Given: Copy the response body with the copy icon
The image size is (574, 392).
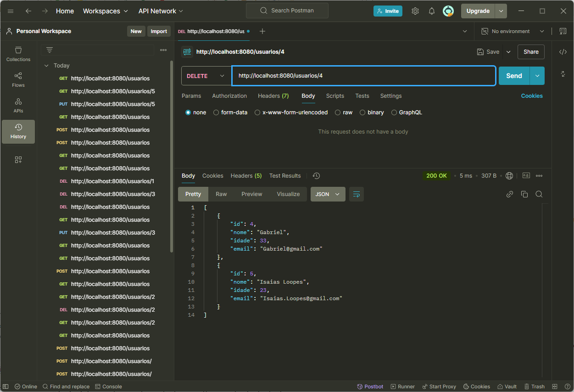Looking at the screenshot, I should tap(524, 194).
